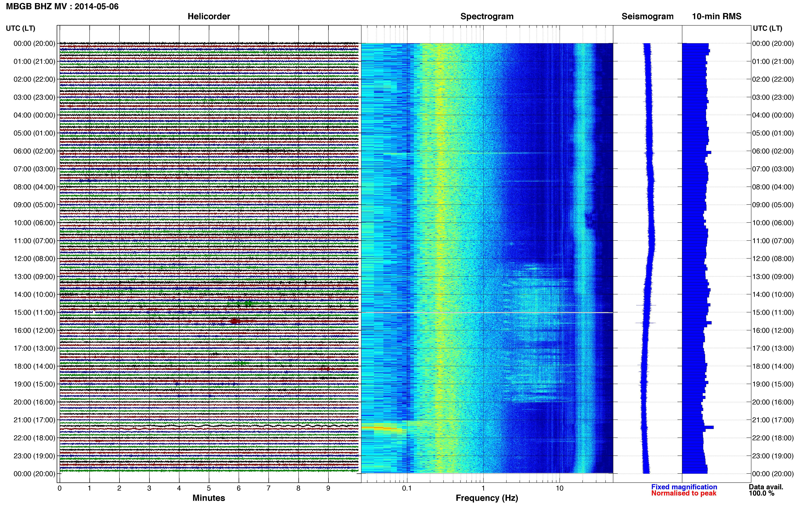
Task: Click the 100.0 % data availability value
Action: click(x=761, y=493)
